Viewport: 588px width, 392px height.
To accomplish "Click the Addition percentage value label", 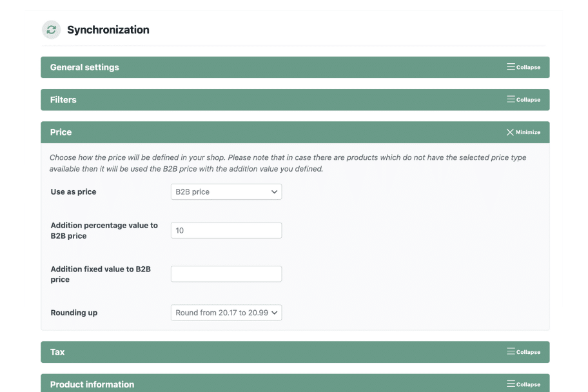I will [x=104, y=230].
